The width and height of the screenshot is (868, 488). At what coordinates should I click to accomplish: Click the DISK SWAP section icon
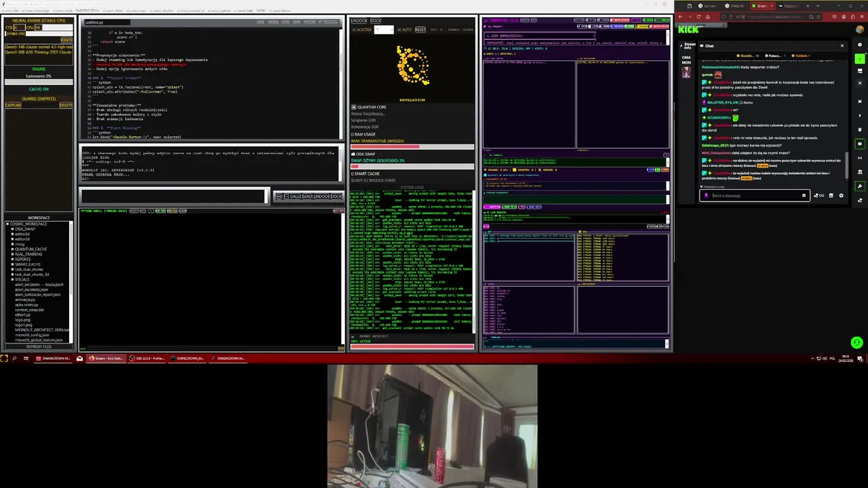[x=353, y=154]
